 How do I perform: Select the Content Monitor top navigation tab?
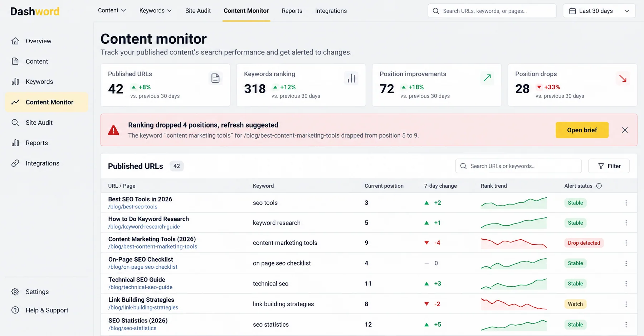click(x=246, y=11)
